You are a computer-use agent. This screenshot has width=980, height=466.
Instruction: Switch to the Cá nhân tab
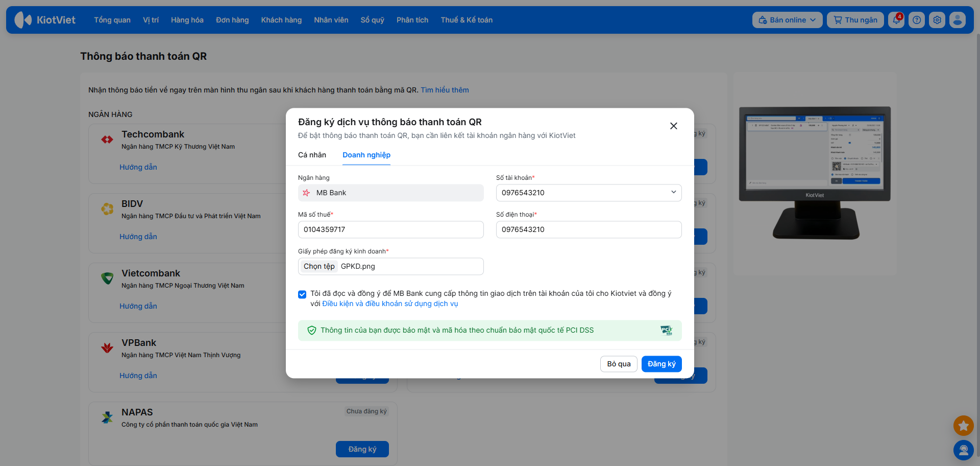coord(312,155)
